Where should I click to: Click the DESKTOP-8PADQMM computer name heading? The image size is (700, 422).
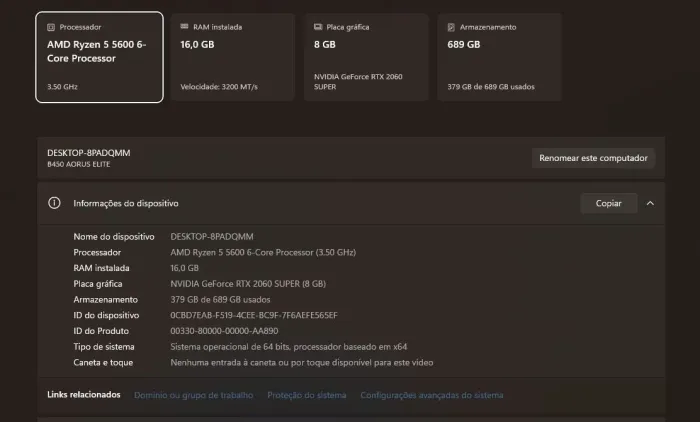click(89, 153)
